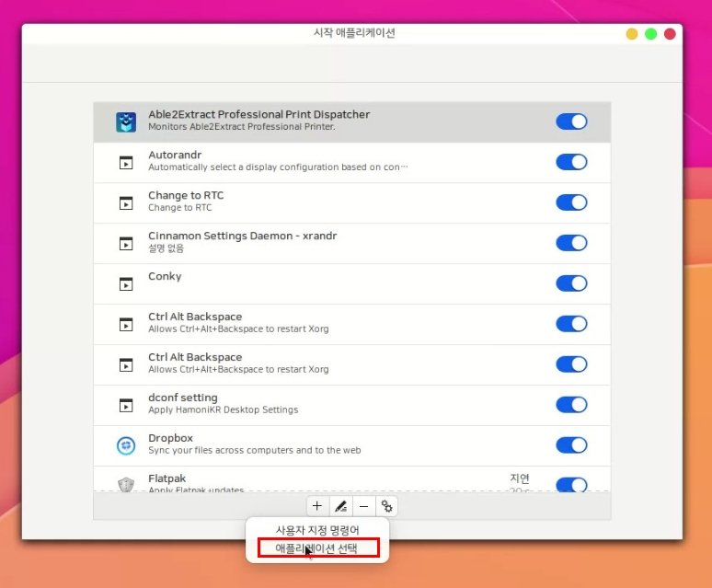Click the minus icon to remove the entry

pos(363,506)
